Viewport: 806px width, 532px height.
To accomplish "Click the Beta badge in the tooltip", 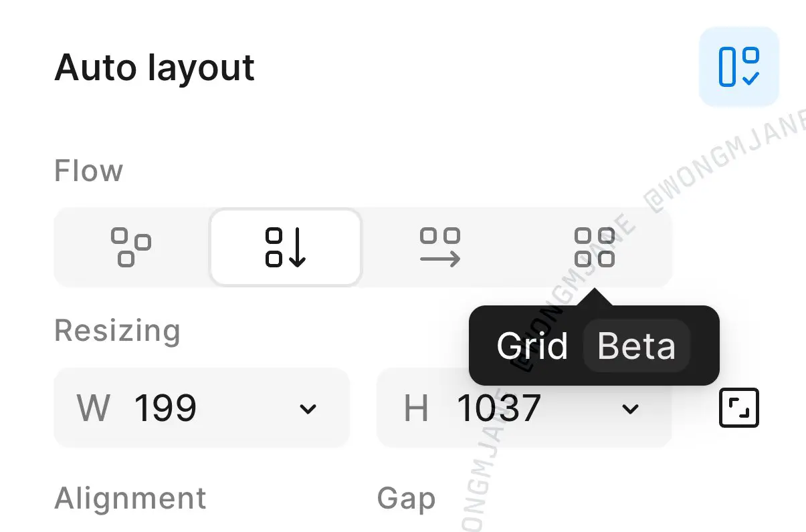I will (x=636, y=346).
